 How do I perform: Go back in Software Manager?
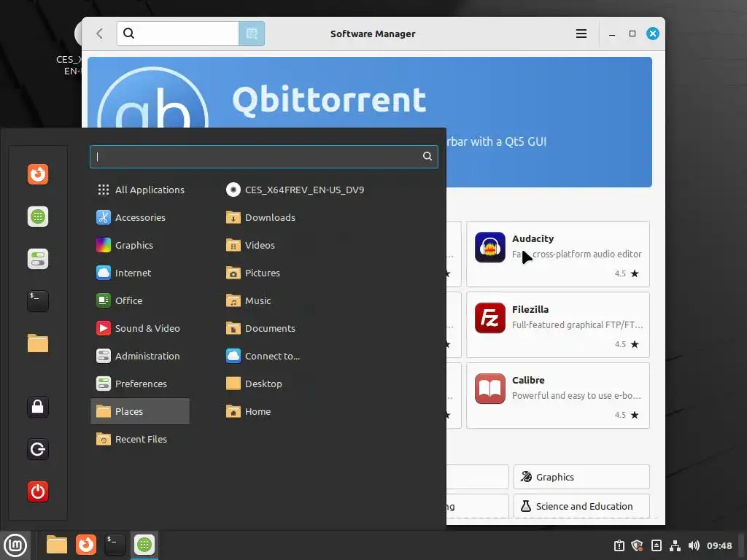pyautogui.click(x=99, y=34)
